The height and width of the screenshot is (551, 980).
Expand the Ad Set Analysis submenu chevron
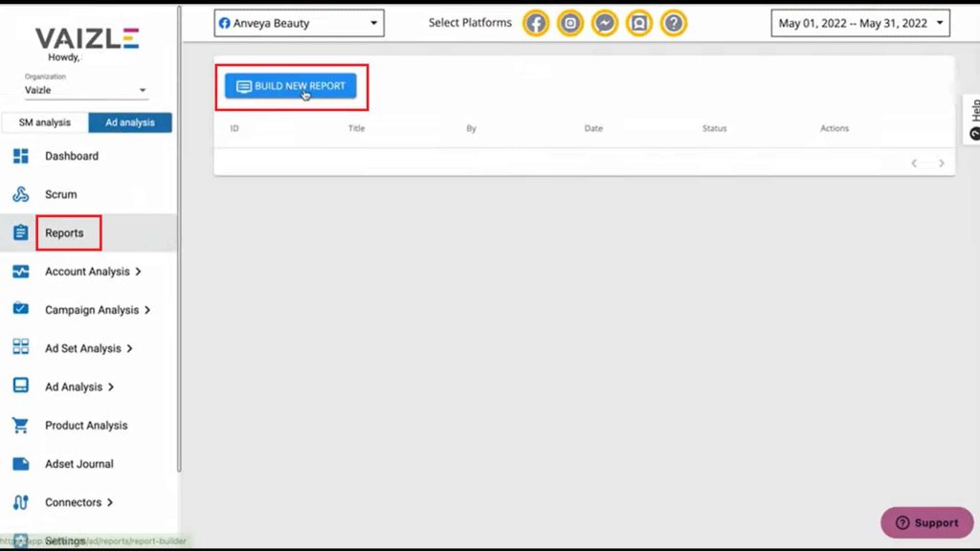(x=129, y=348)
